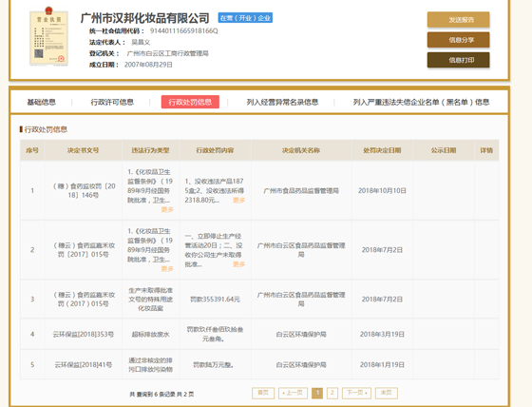Click the 下一页 pagination button
This screenshot has height=407, width=532.
356,393
